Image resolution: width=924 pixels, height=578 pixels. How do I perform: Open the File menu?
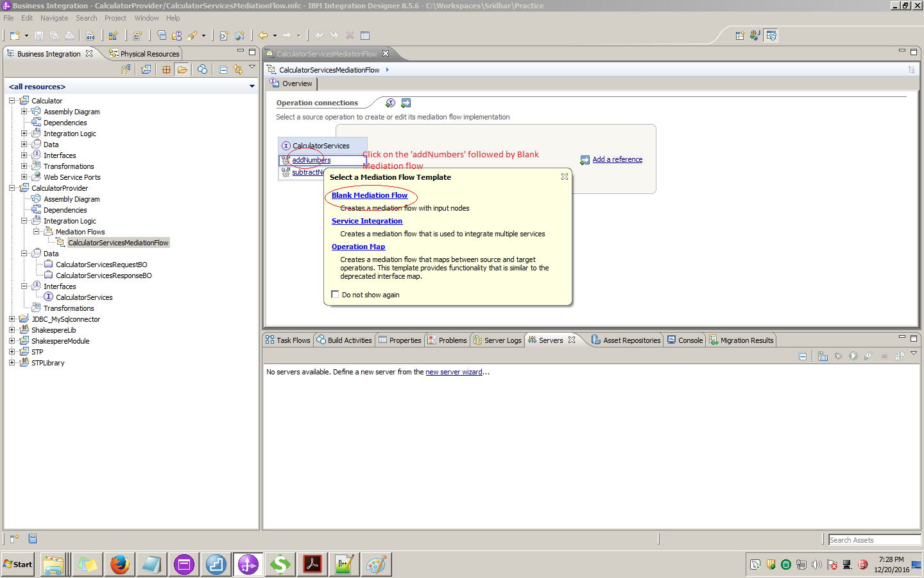pyautogui.click(x=8, y=18)
